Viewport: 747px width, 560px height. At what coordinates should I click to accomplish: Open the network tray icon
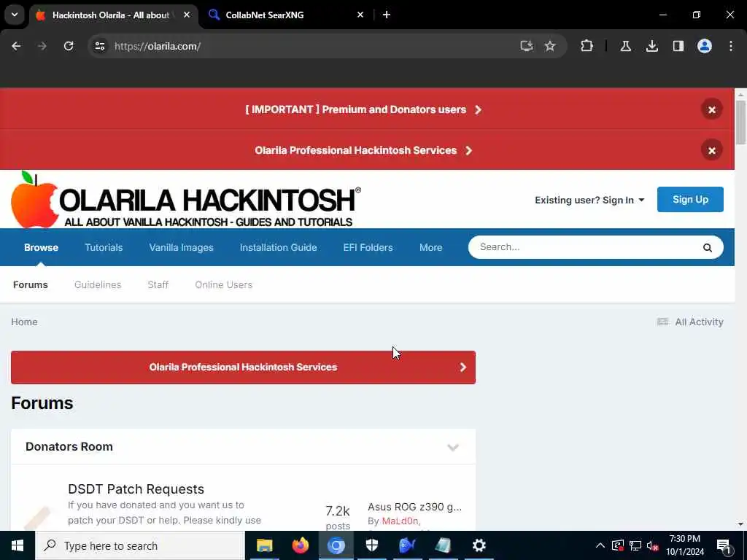coord(635,545)
